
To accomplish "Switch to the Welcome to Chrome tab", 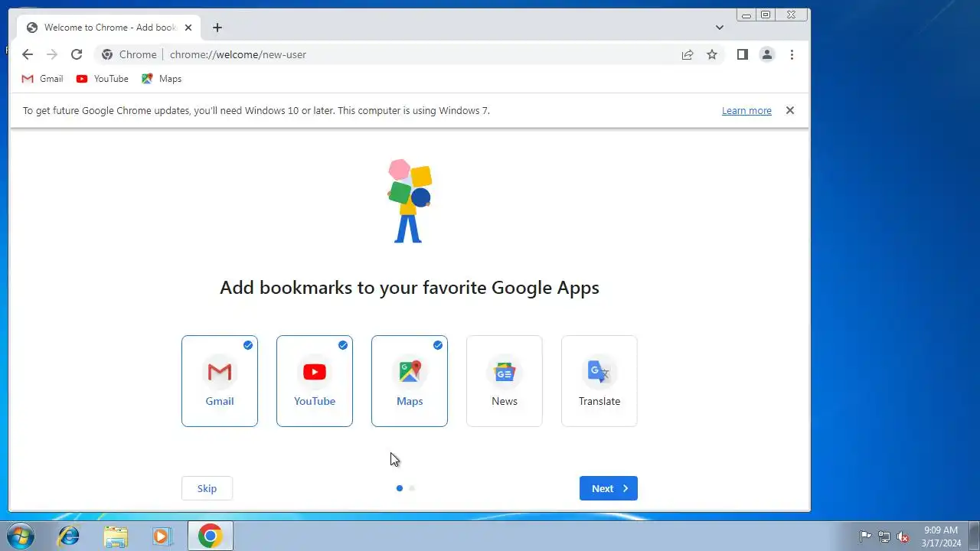I will pyautogui.click(x=109, y=28).
